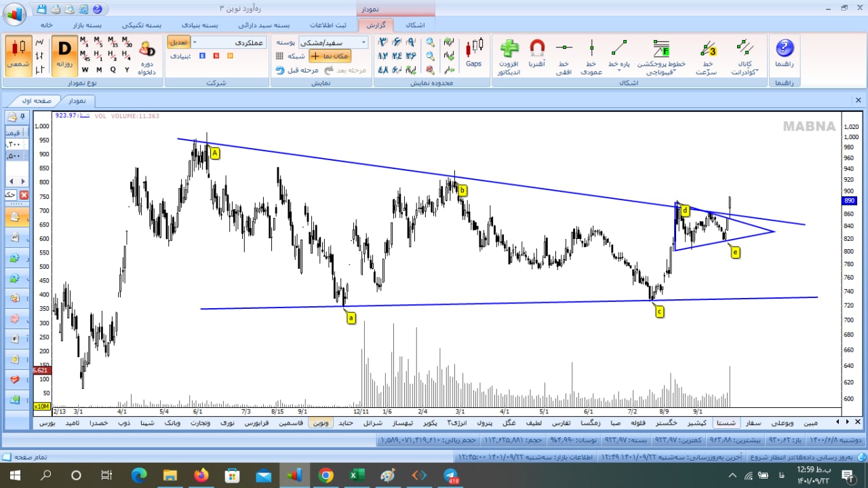The height and width of the screenshot is (488, 868).
Task: Open the بسته تکنیکی ribbon tab
Action: tap(141, 24)
